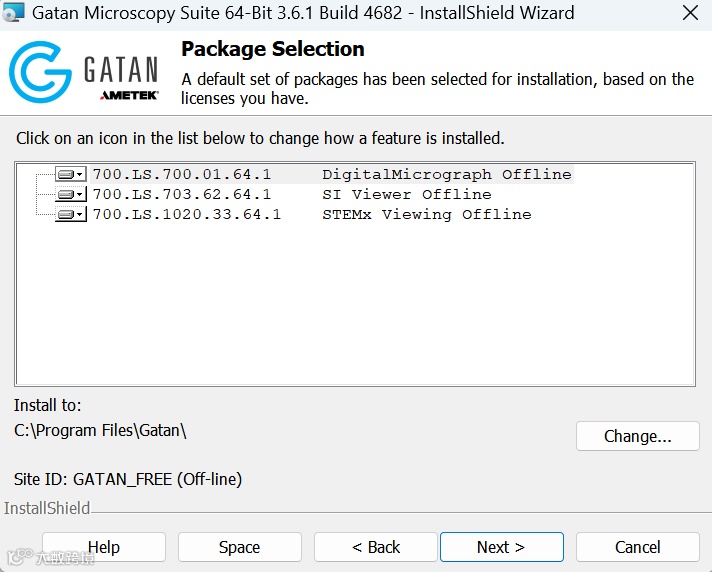The width and height of the screenshot is (712, 572).
Task: Open Help for package selection
Action: pos(104,547)
